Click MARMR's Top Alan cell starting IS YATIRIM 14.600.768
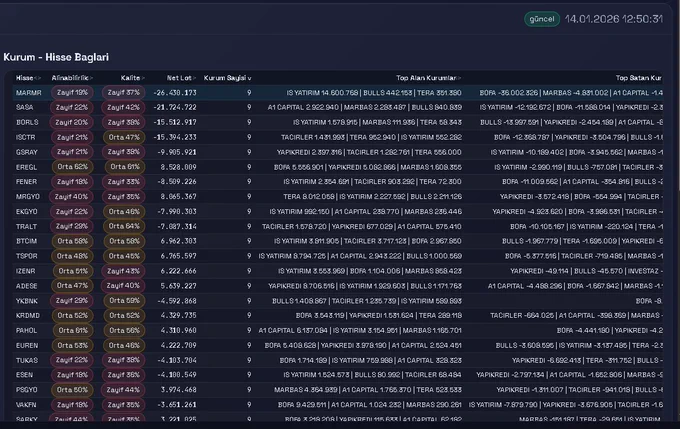 tap(374, 93)
